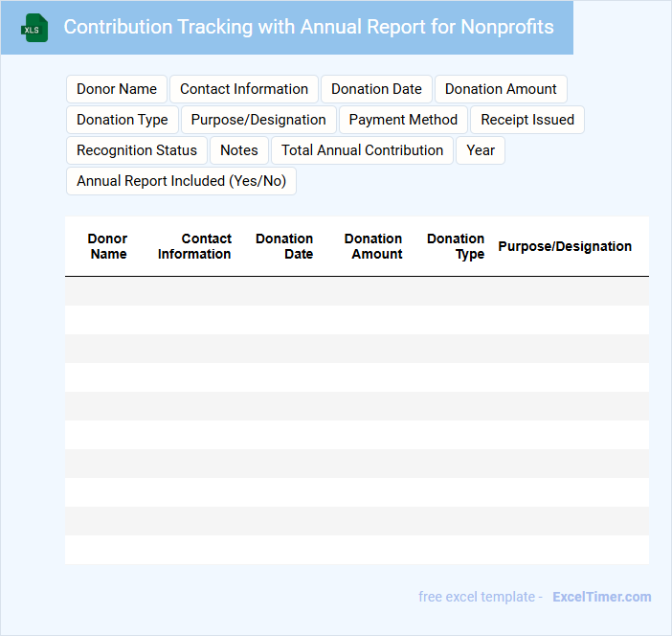Click the Donor Name column header
672x636 pixels.
(107, 246)
